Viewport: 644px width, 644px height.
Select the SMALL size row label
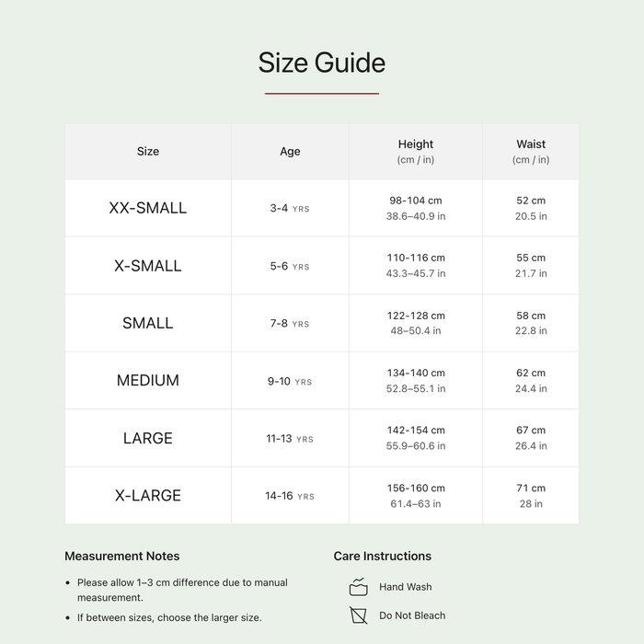point(148,323)
